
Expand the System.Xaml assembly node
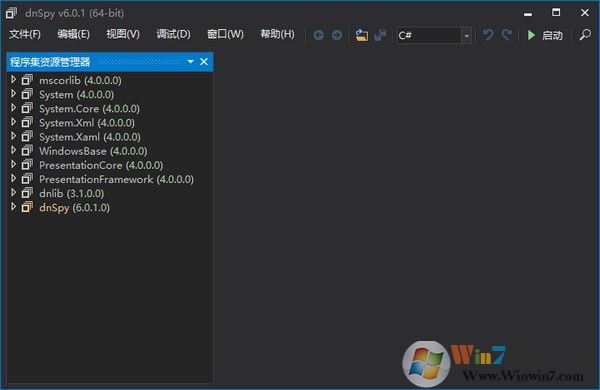(13, 136)
